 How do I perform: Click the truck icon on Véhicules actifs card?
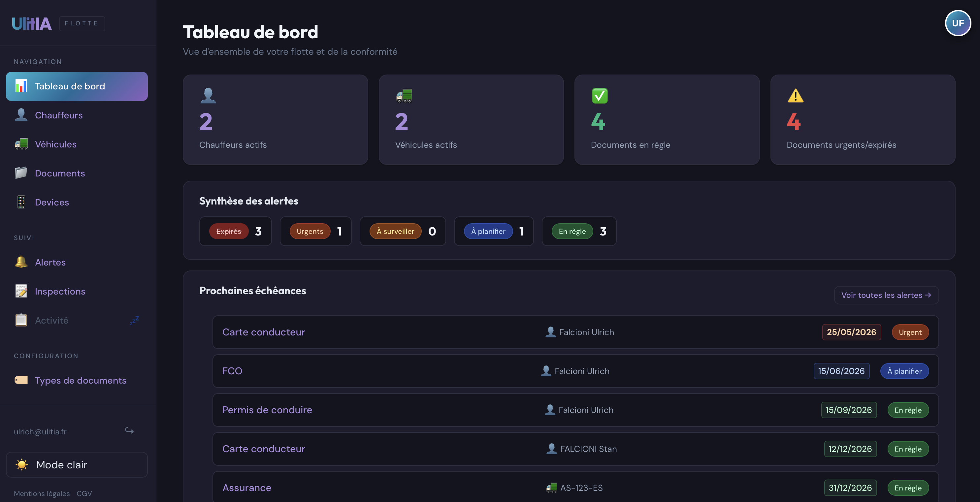(404, 95)
